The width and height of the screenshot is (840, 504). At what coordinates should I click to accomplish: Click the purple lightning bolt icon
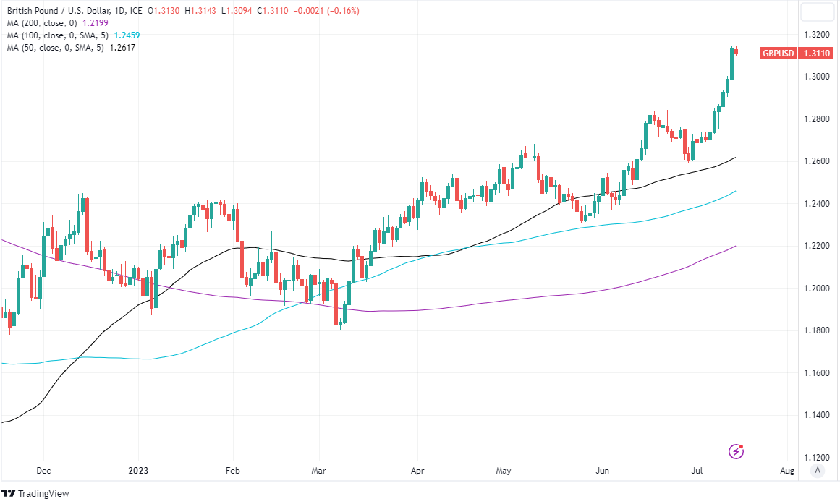pos(737,451)
